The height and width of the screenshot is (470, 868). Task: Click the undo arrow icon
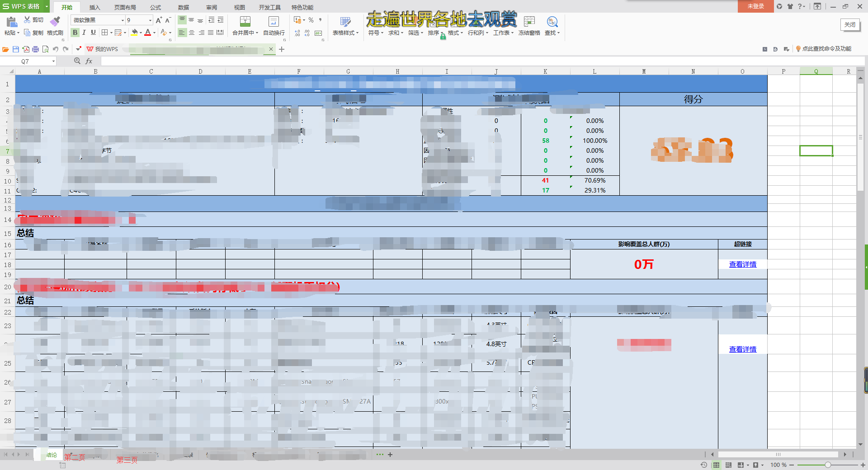56,49
